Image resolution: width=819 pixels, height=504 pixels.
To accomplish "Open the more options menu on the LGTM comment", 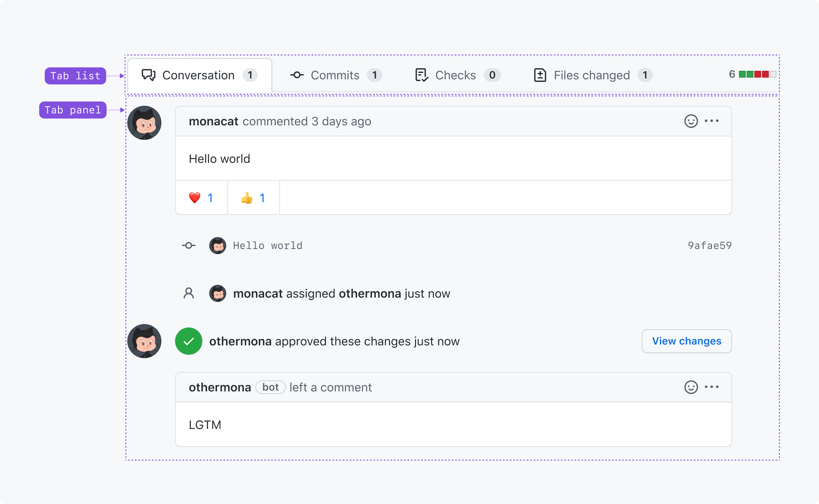I will (712, 387).
